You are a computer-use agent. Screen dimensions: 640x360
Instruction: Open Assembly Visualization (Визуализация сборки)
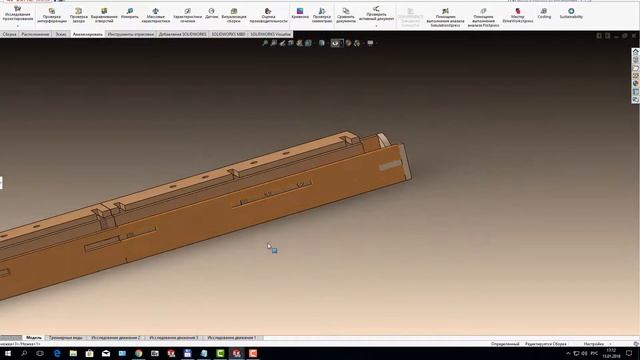click(x=234, y=16)
